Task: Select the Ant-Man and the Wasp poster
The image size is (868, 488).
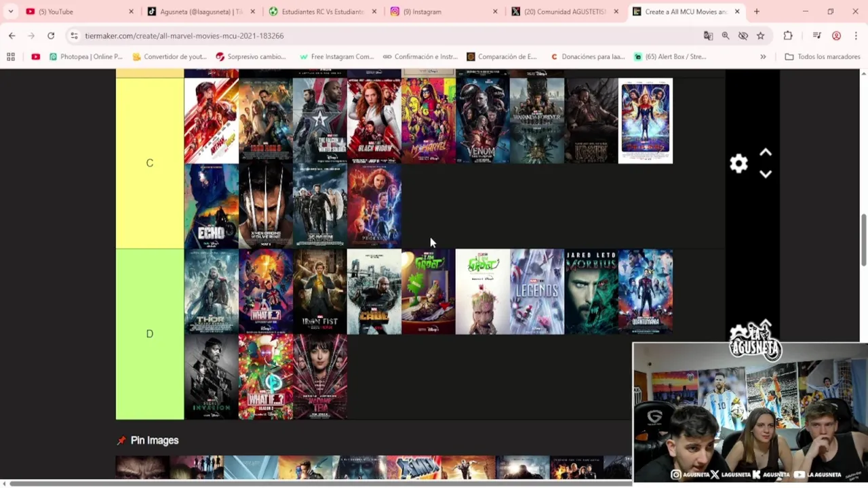Action: (211, 121)
